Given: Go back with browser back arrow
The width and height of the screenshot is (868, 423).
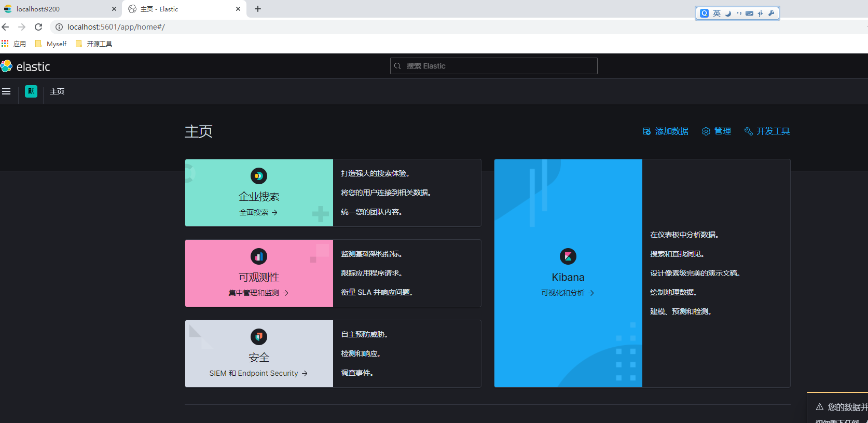Looking at the screenshot, I should [6, 27].
